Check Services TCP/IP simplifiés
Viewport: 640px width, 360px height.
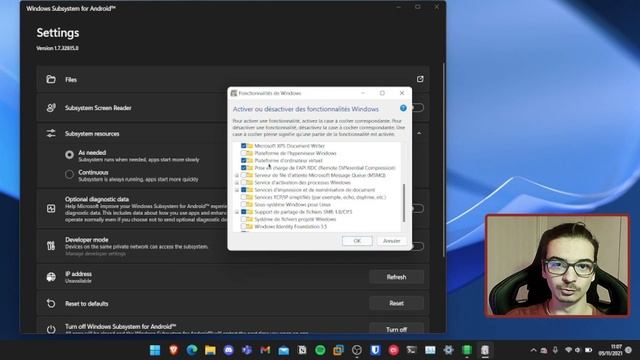[x=243, y=197]
